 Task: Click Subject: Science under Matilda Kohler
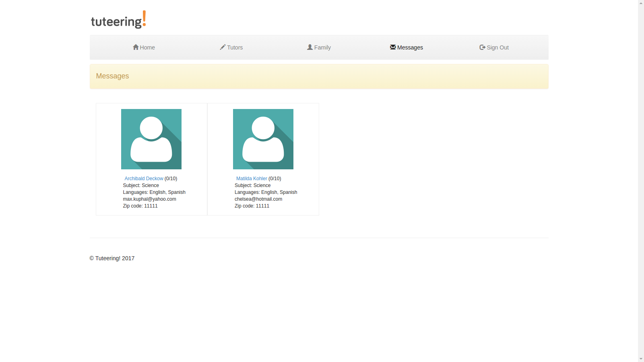click(252, 185)
